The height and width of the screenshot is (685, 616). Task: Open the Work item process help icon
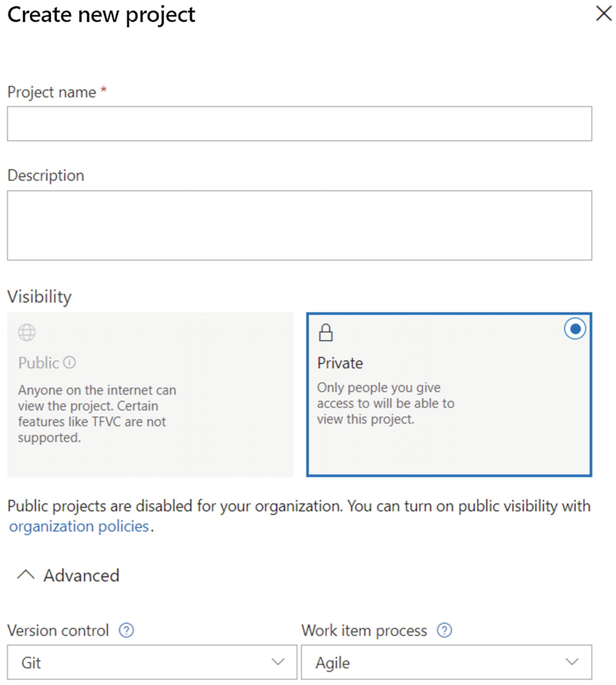444,630
